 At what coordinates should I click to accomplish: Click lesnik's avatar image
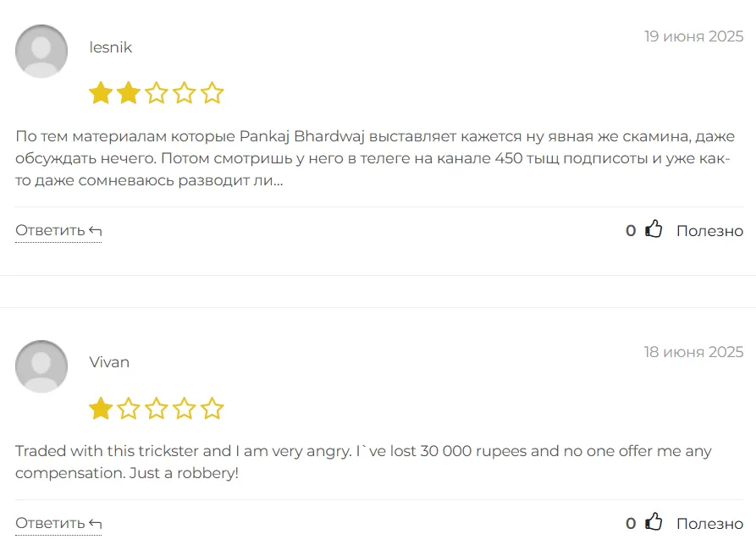[x=41, y=51]
